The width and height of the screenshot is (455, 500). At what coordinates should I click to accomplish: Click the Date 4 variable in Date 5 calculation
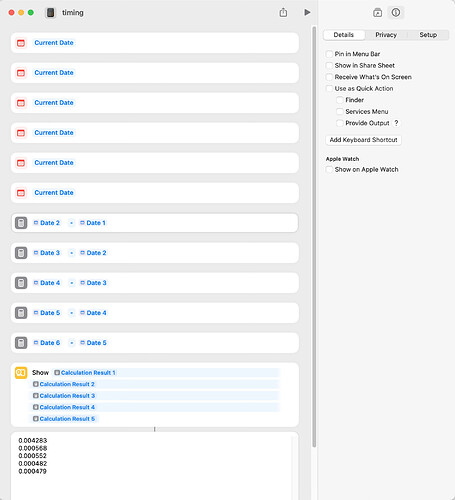[93, 313]
